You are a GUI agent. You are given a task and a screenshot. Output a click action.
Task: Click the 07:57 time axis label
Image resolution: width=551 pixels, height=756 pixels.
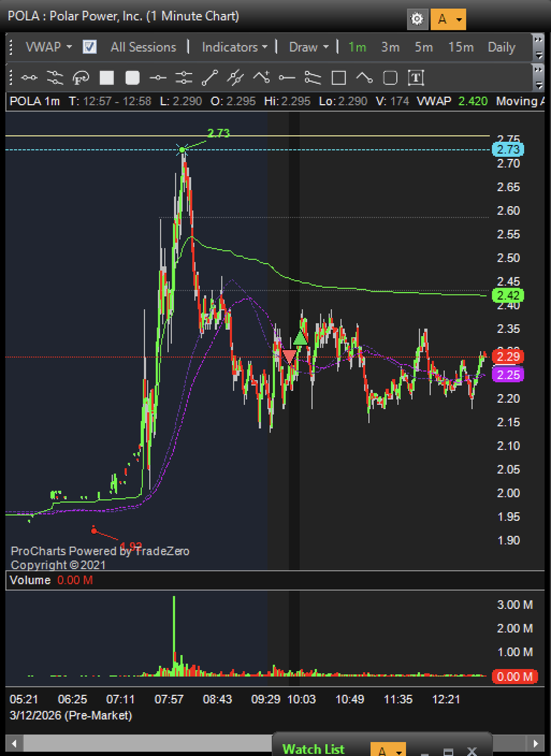[169, 699]
